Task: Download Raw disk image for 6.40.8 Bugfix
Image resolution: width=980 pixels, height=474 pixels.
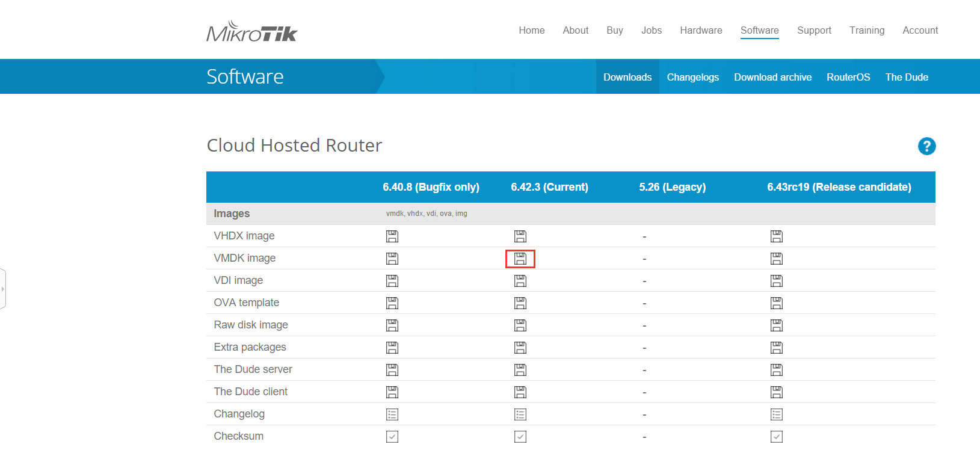Action: [392, 325]
